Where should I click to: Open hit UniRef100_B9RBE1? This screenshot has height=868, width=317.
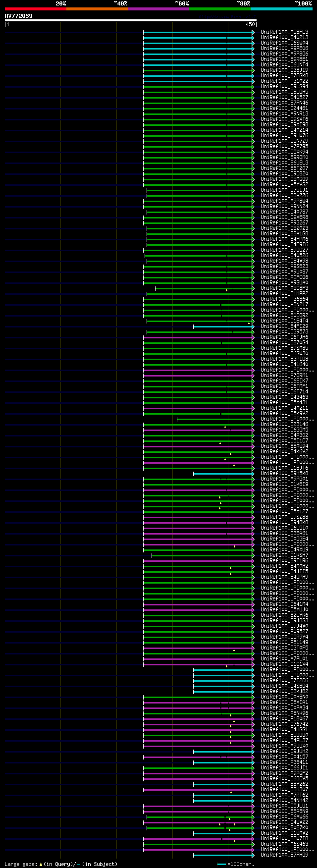[x=284, y=59]
